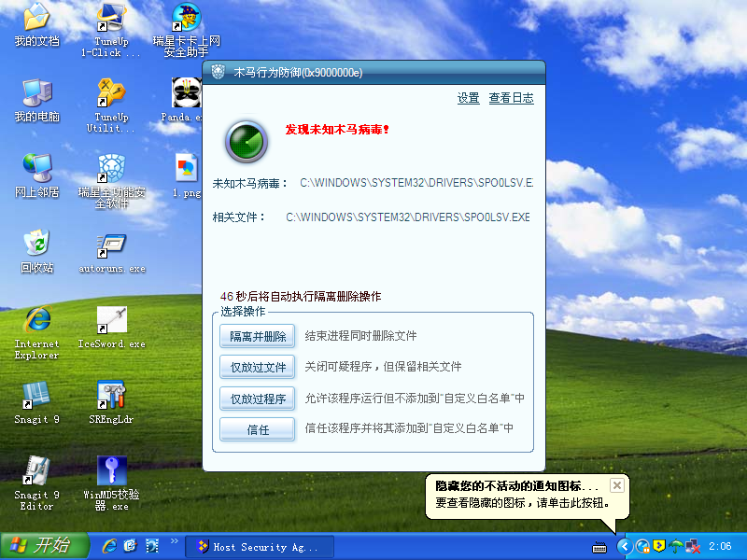Open the SREngLdr desktop shortcut
This screenshot has height=560, width=747.
point(111,403)
